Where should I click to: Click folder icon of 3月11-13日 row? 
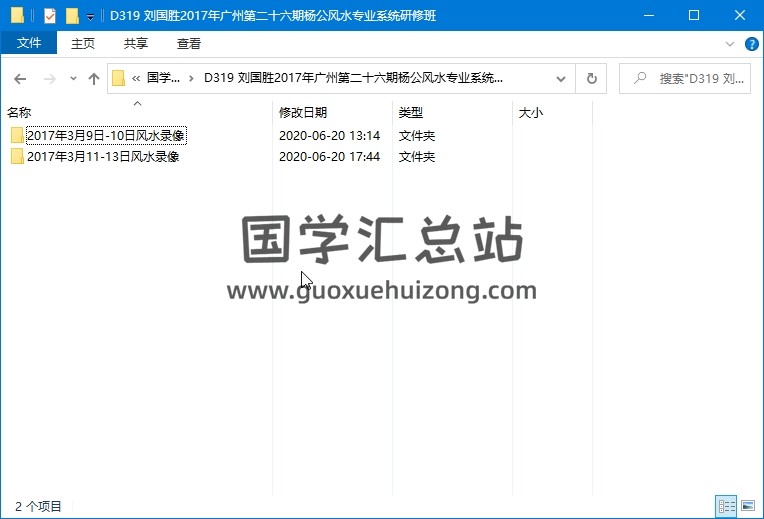tap(17, 156)
